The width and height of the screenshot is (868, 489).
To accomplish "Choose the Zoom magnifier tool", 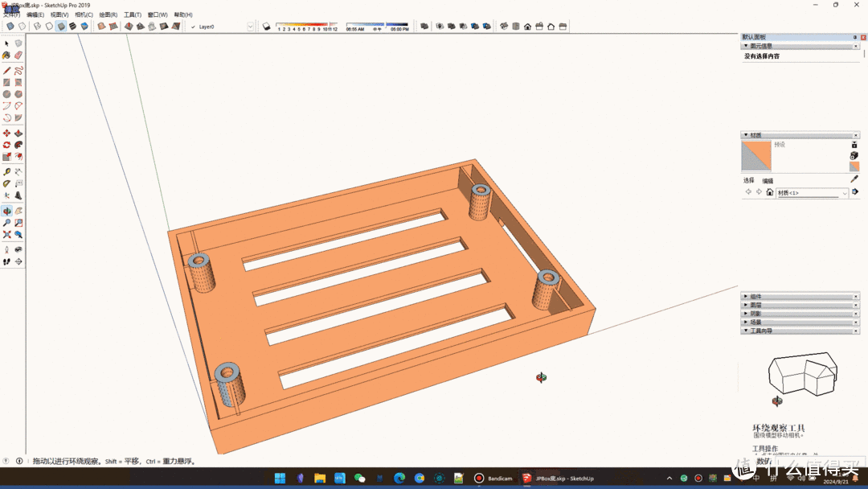I will 6,223.
